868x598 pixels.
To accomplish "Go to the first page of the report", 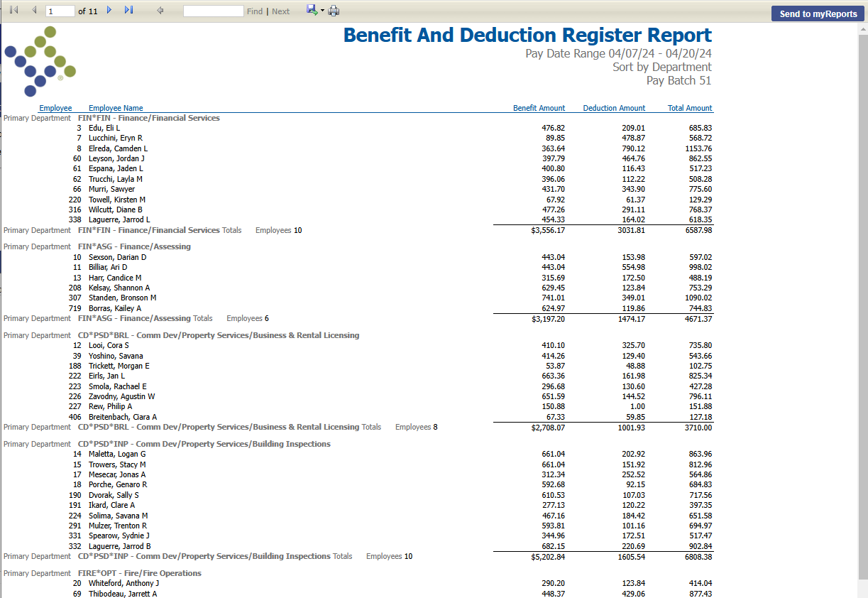I will point(13,11).
